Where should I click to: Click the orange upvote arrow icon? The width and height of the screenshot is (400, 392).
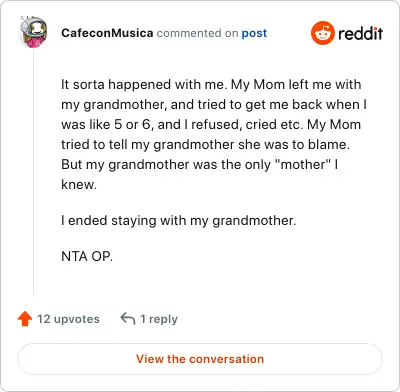(x=25, y=319)
